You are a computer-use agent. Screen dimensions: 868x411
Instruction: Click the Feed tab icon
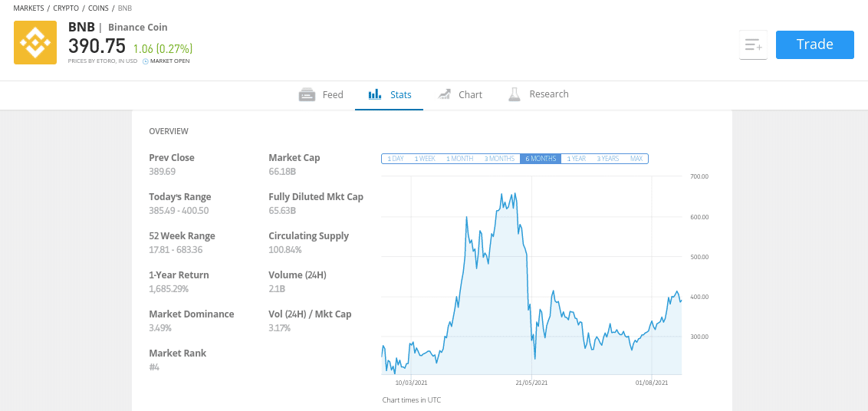tap(307, 95)
